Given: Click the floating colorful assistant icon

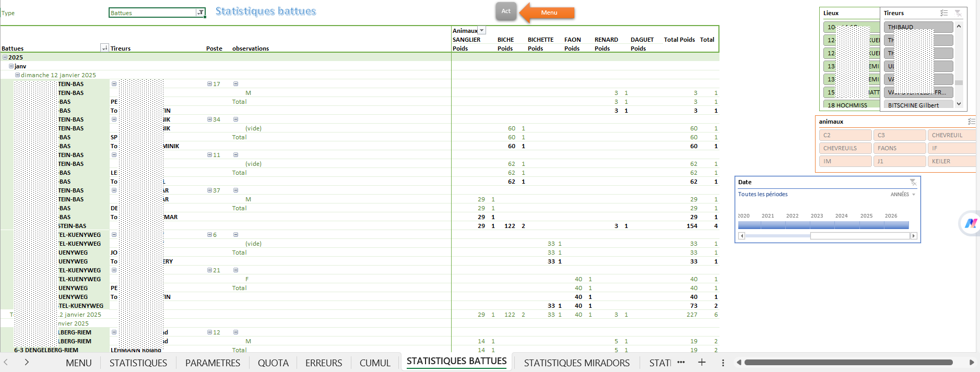Looking at the screenshot, I should click(970, 223).
